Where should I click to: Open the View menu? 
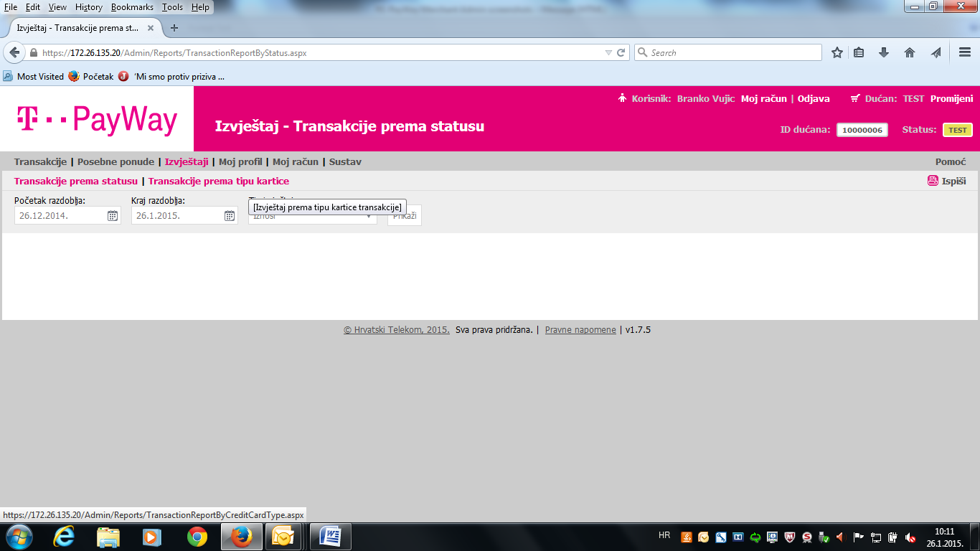pyautogui.click(x=57, y=7)
